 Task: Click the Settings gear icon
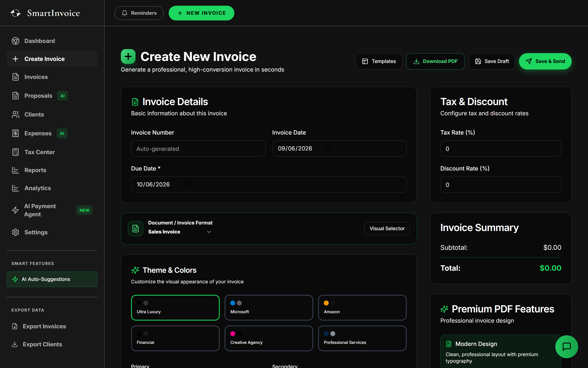(16, 232)
